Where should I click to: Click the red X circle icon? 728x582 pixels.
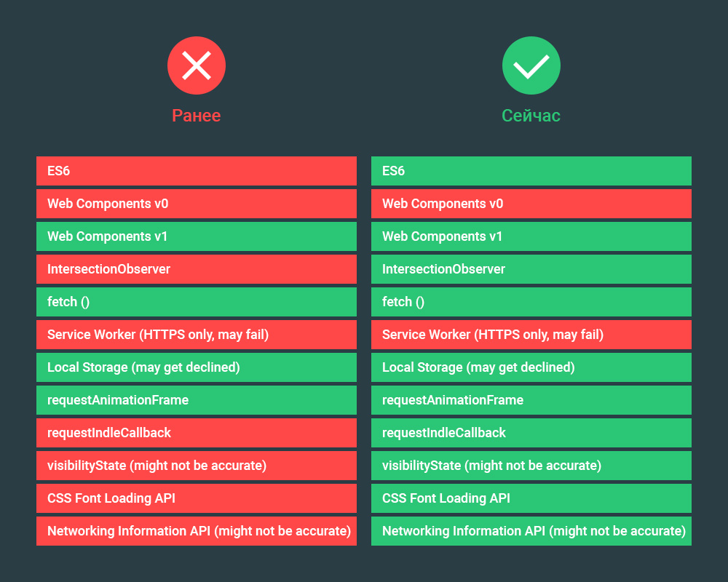click(x=197, y=65)
